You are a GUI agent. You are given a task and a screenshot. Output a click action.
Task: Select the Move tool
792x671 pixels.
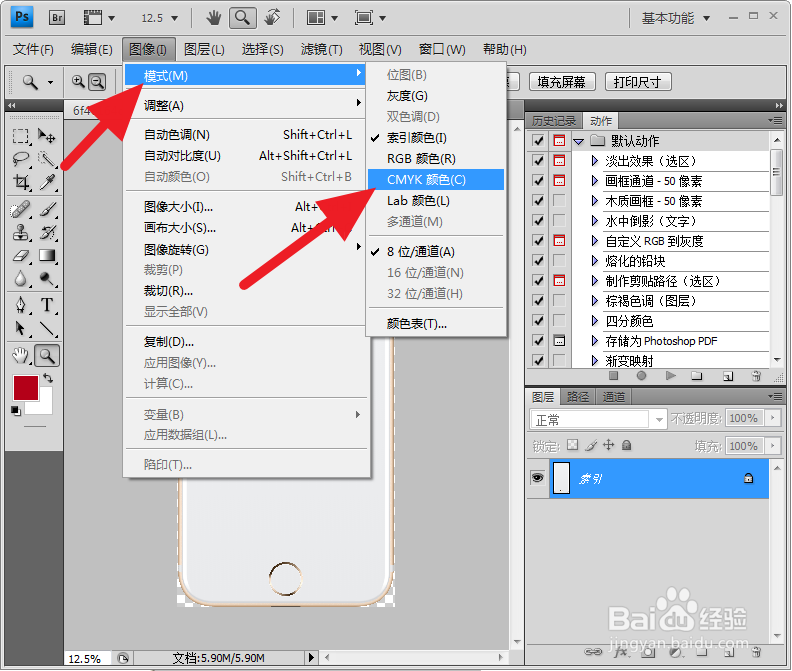point(47,136)
